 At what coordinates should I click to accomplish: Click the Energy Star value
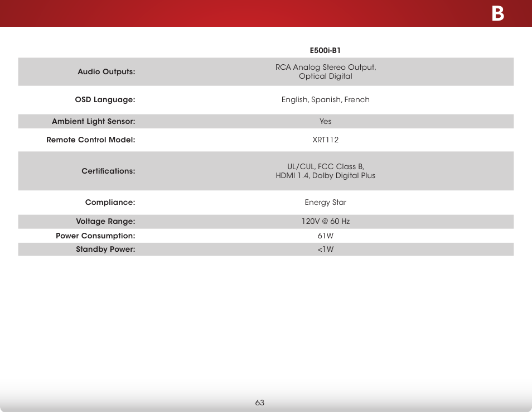[x=325, y=203]
